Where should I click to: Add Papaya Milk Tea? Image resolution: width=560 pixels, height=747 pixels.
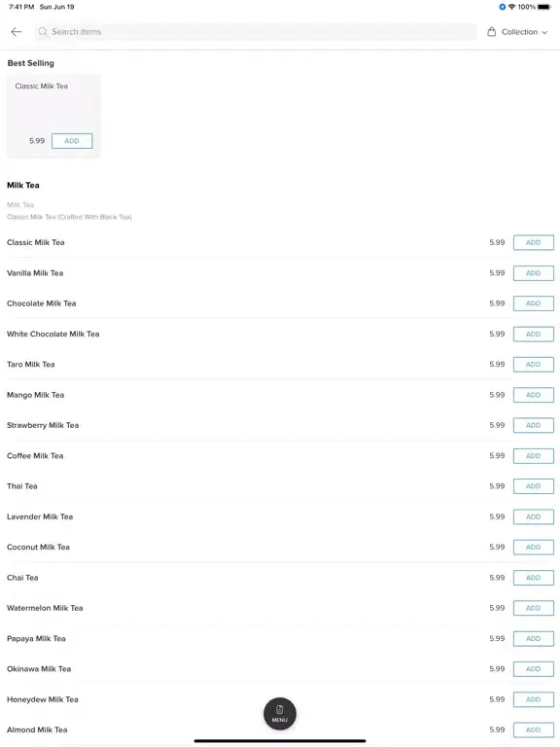534,639
